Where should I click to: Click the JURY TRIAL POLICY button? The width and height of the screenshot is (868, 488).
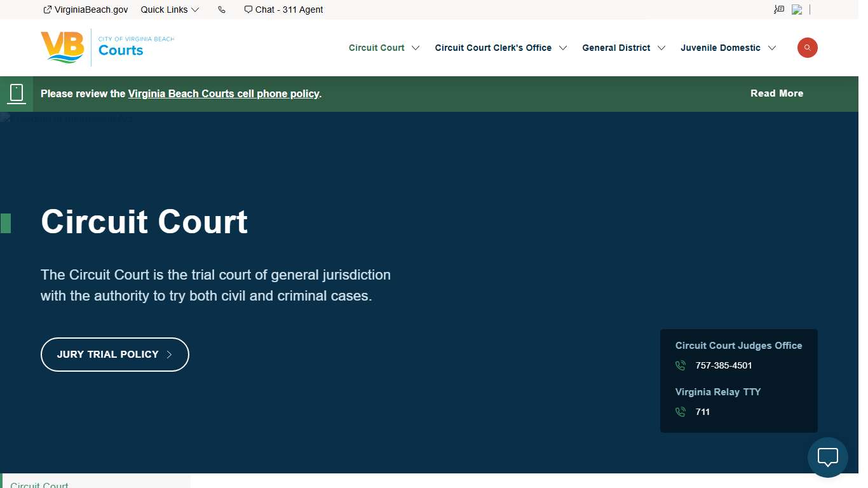coord(114,354)
